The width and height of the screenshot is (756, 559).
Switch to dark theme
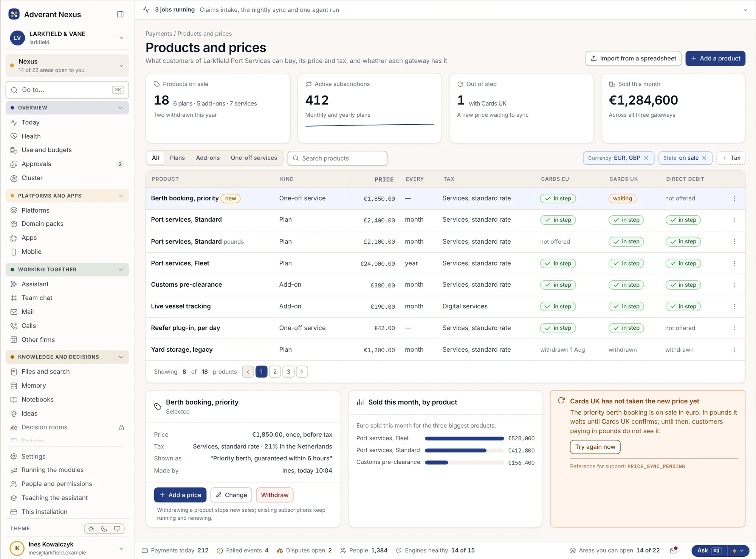coord(104,529)
